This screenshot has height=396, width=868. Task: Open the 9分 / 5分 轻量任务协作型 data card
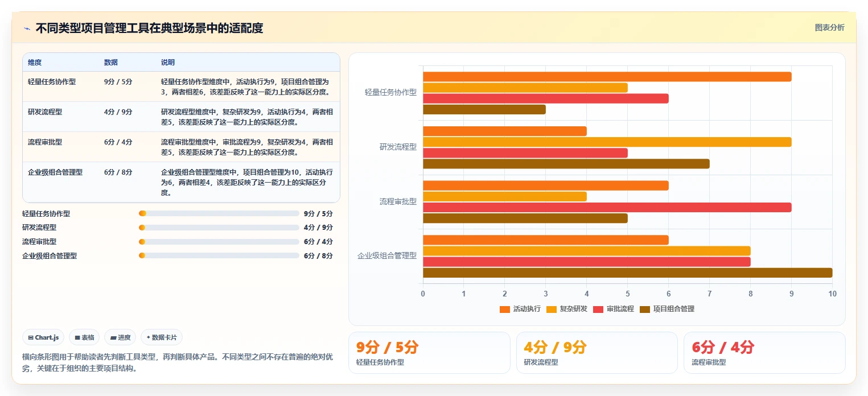pos(429,353)
